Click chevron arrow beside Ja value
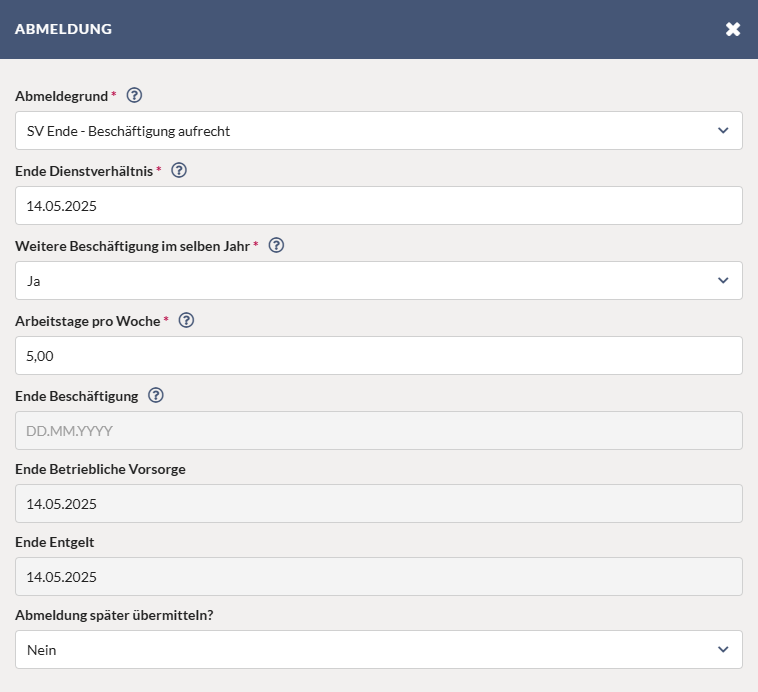758x692 pixels. pos(723,280)
